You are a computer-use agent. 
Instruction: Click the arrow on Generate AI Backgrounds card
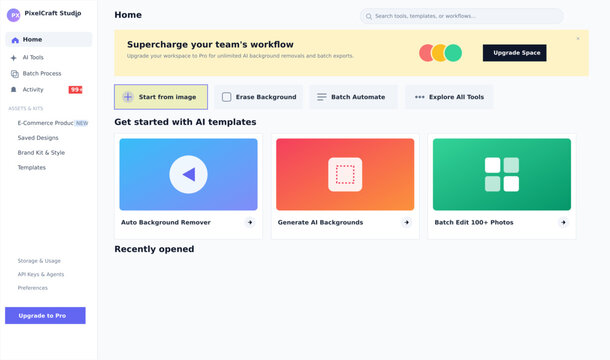[x=407, y=223]
